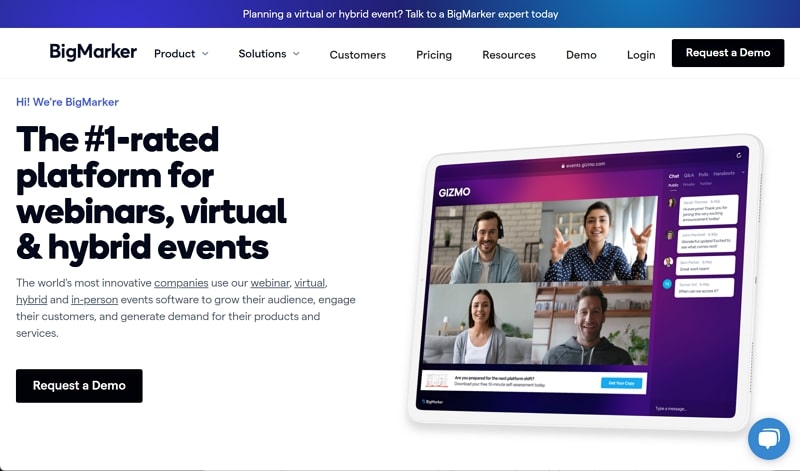This screenshot has height=471, width=800.
Task: Go to the Pricing page
Action: (434, 55)
